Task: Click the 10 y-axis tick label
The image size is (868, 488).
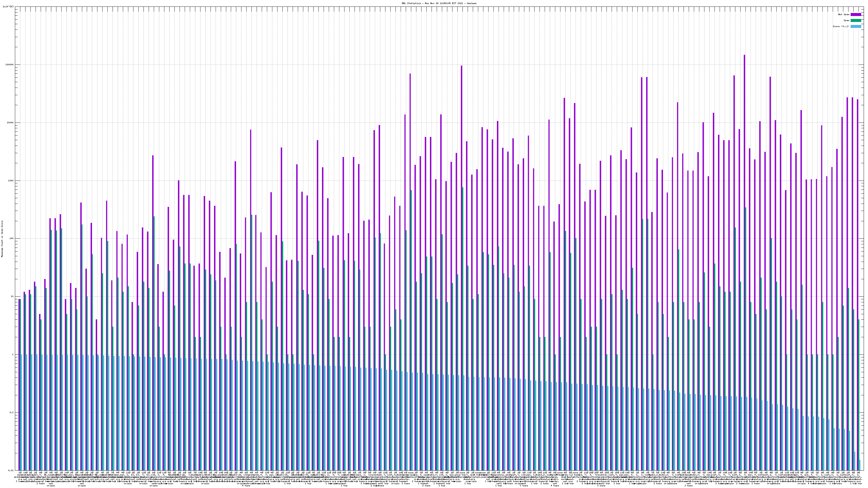Action: coord(13,296)
